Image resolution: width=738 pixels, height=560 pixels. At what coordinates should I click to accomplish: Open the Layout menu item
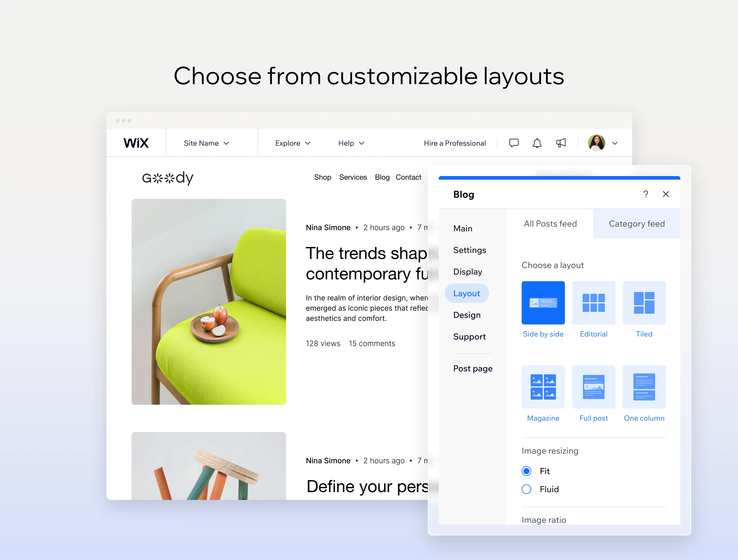pos(467,293)
